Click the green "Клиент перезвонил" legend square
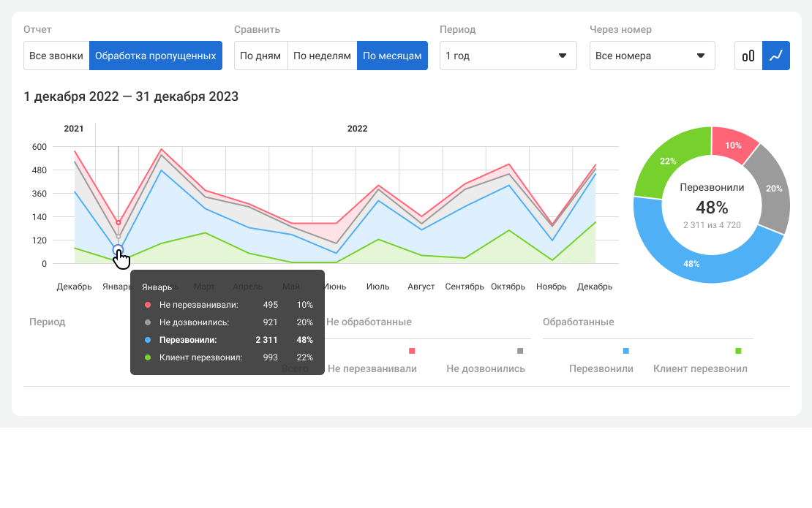 click(738, 351)
